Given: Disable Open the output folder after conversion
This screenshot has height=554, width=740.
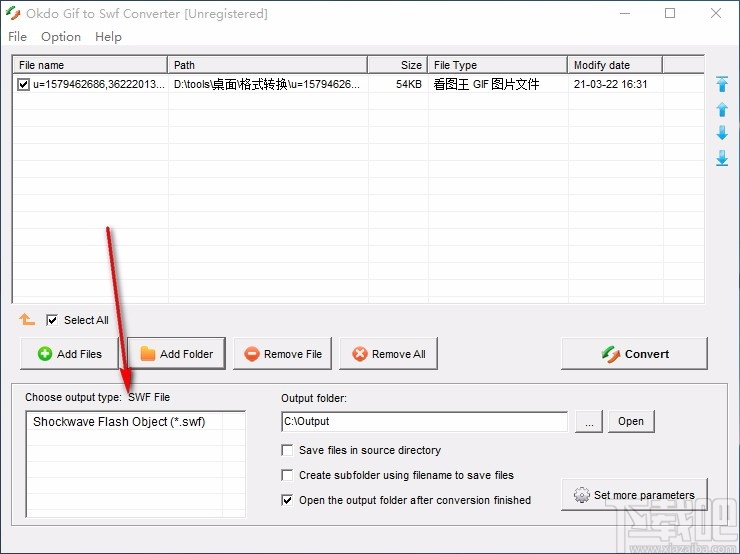Looking at the screenshot, I should pyautogui.click(x=287, y=500).
